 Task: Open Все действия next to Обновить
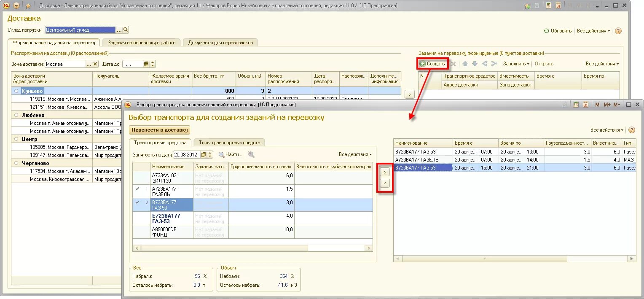point(593,31)
